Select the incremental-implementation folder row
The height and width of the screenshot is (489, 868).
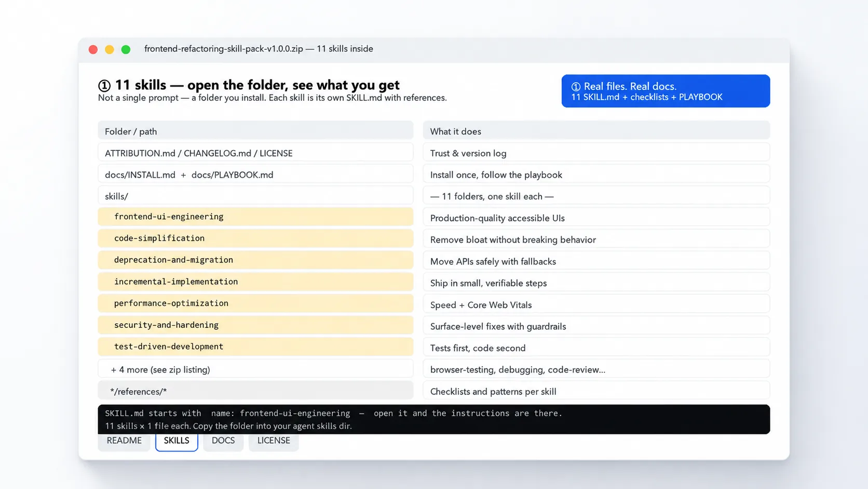tap(255, 282)
